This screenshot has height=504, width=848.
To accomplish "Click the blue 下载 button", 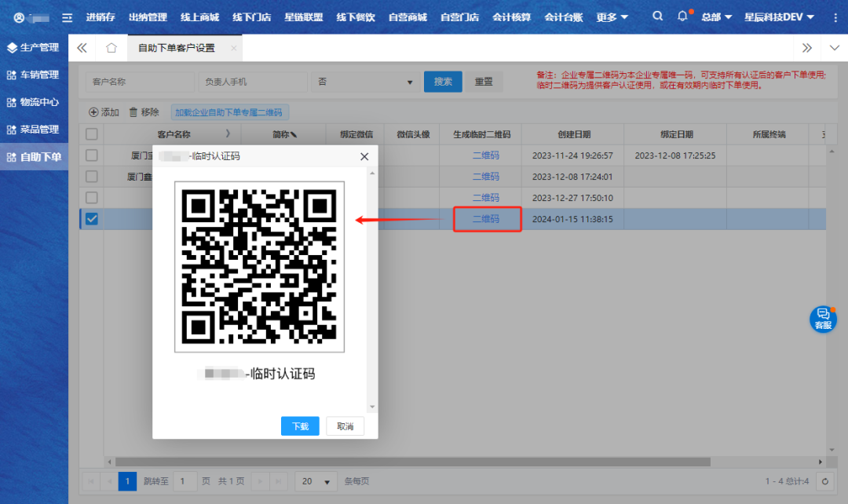I will pos(300,426).
